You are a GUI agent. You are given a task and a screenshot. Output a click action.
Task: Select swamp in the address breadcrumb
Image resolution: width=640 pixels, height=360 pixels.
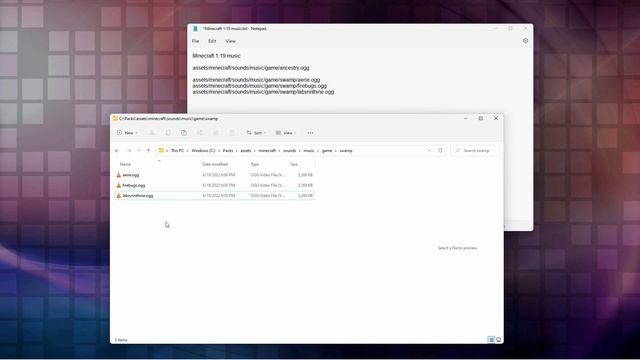click(346, 151)
